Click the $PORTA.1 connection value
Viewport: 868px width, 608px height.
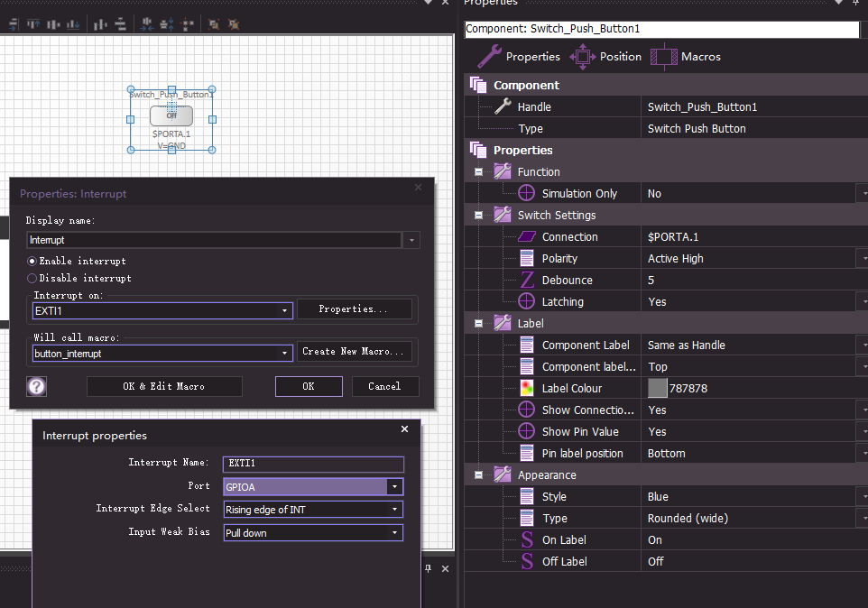coord(673,236)
